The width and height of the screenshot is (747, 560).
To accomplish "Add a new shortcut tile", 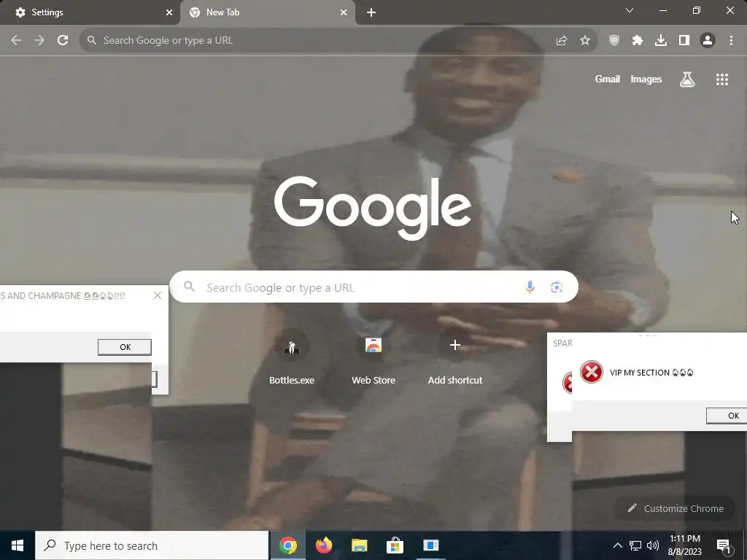I will point(455,358).
